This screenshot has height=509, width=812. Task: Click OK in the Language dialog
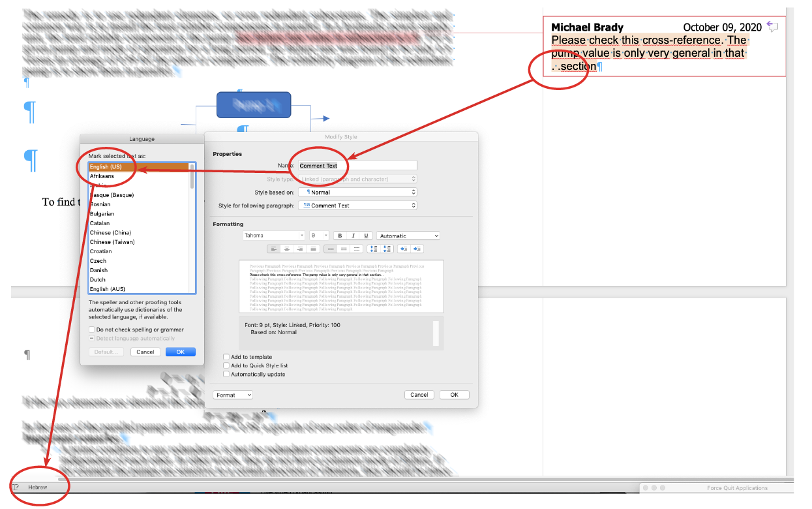pyautogui.click(x=181, y=352)
